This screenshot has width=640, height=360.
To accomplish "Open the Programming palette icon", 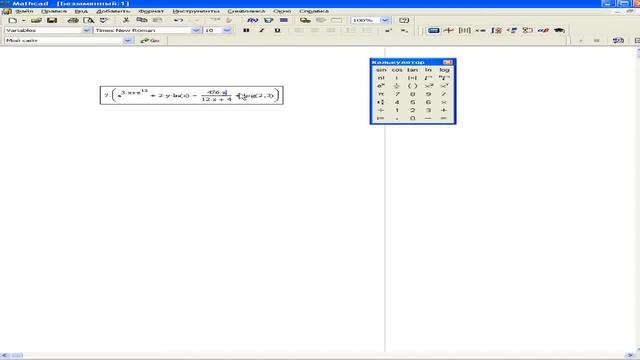I will (x=528, y=30).
